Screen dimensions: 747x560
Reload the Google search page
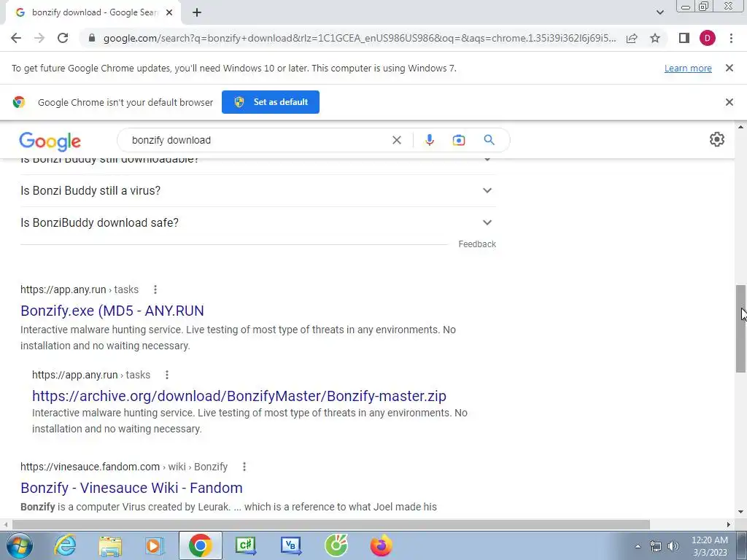[x=63, y=38]
